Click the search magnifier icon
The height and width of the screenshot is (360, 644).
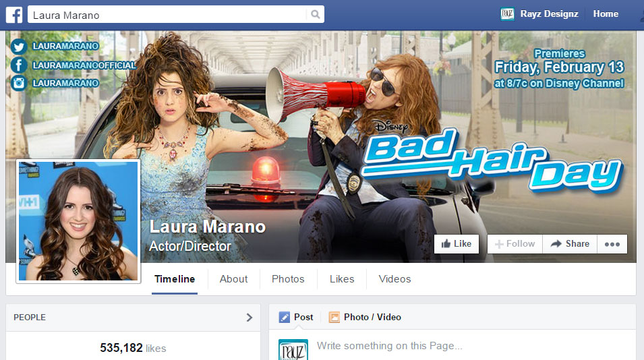pos(315,14)
